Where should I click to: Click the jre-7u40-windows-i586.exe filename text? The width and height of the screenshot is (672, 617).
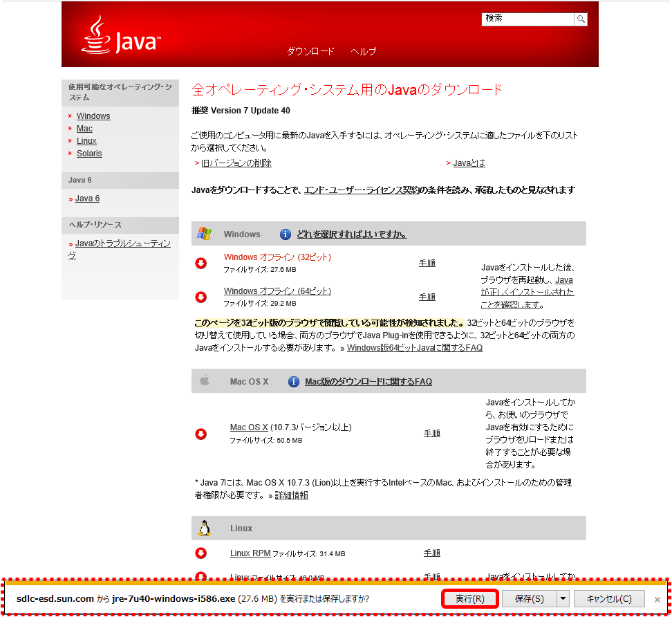174,598
